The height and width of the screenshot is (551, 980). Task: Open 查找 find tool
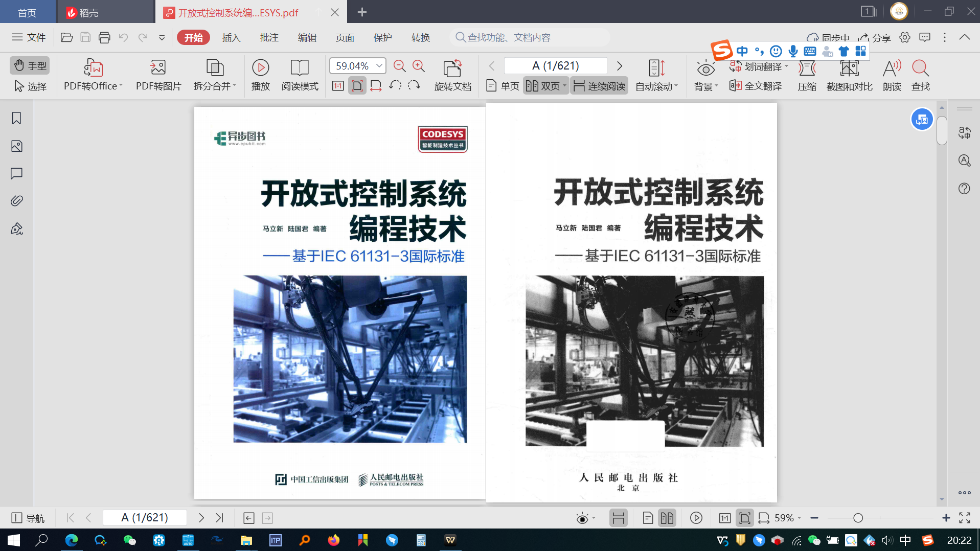pos(921,75)
